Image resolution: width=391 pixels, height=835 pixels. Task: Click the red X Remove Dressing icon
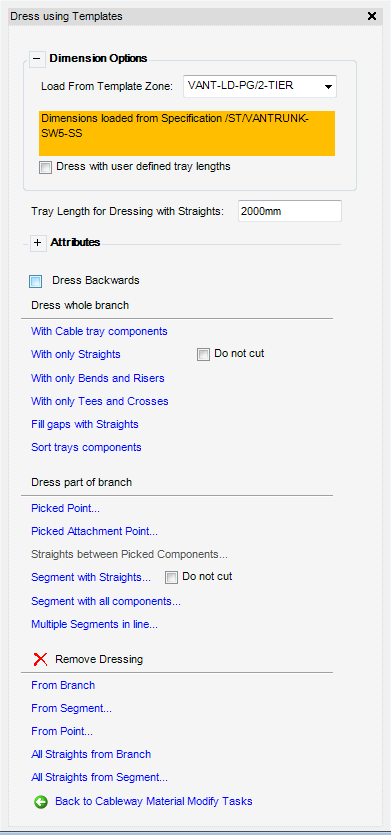click(40, 659)
